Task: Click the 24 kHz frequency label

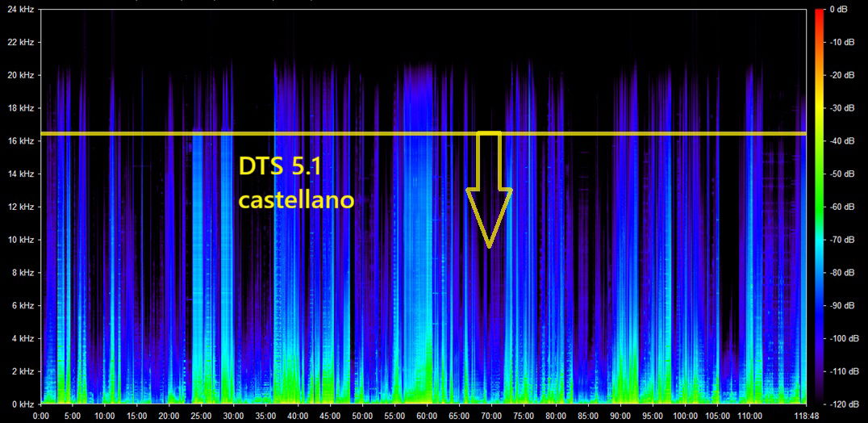Action: 19,10
